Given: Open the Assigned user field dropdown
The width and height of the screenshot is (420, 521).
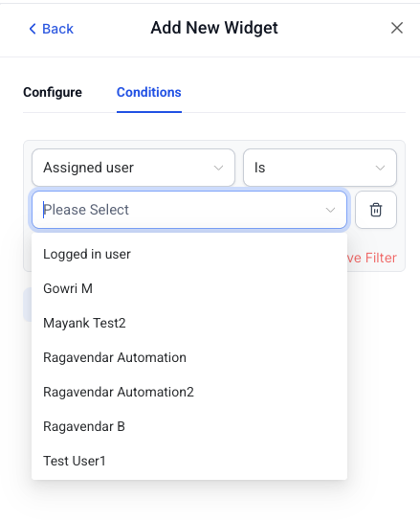Looking at the screenshot, I should coord(134,168).
